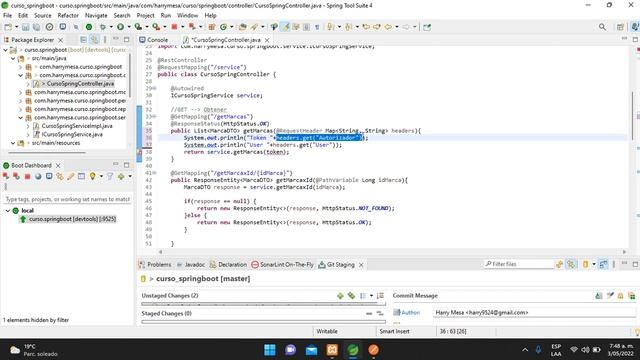
Task: Click the green Run play button in the toolbar
Action: 120,27
